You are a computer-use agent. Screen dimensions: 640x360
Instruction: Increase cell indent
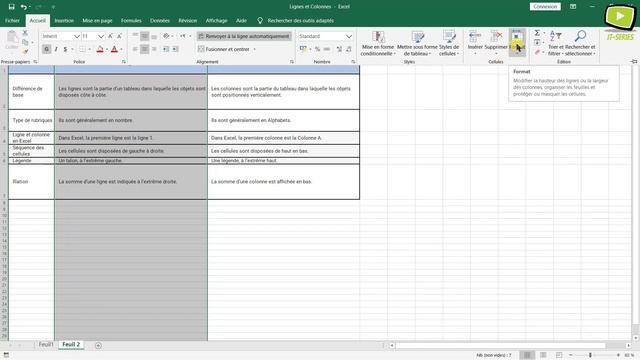click(175, 49)
